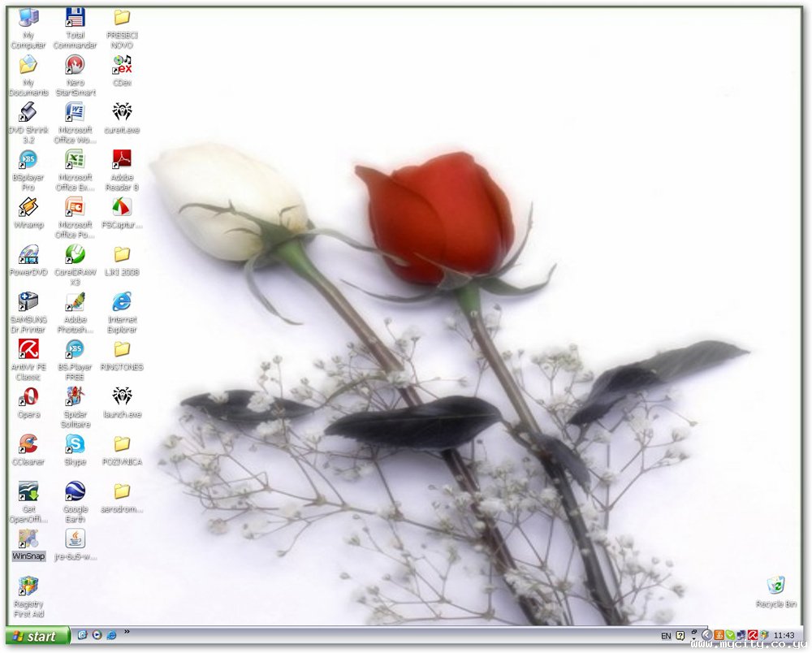Launch Windows Media Player from Quick Launch
The width and height of the screenshot is (812, 653).
coord(97,635)
